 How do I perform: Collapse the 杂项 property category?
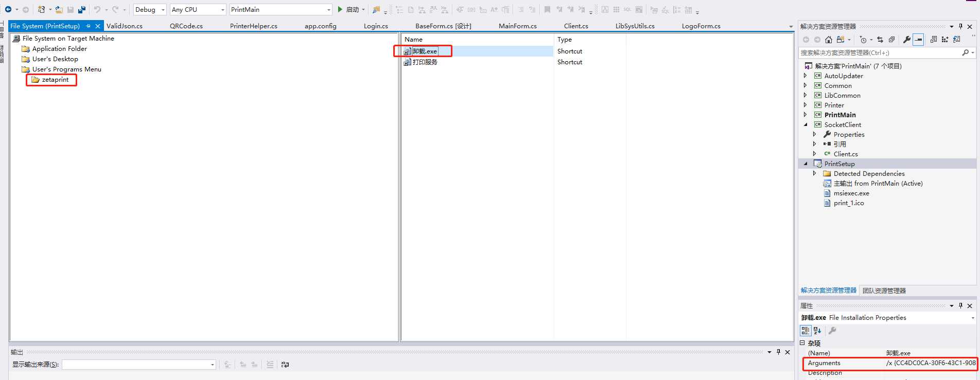coord(802,343)
